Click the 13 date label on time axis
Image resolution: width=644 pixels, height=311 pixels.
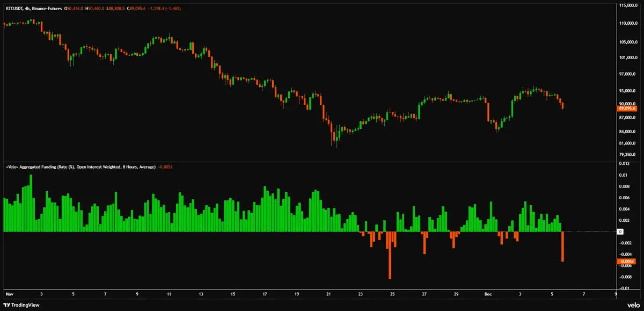[201, 294]
